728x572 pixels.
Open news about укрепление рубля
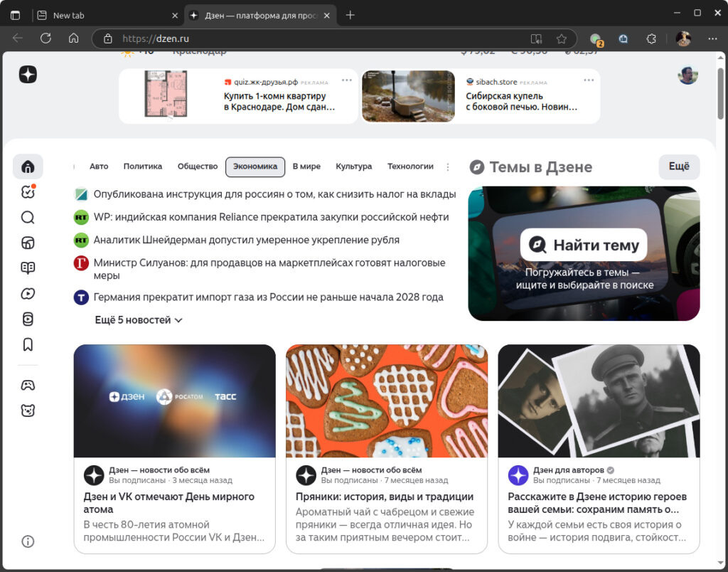tap(247, 240)
